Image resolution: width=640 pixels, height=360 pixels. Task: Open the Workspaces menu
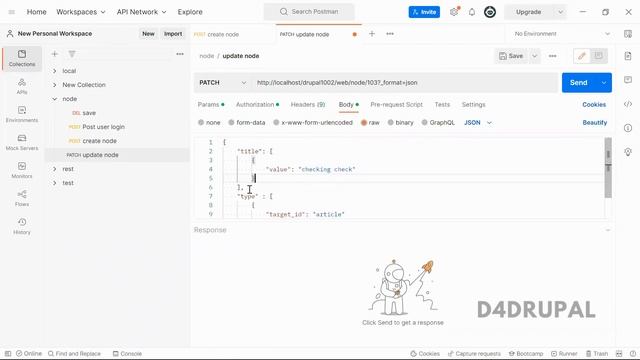click(81, 12)
